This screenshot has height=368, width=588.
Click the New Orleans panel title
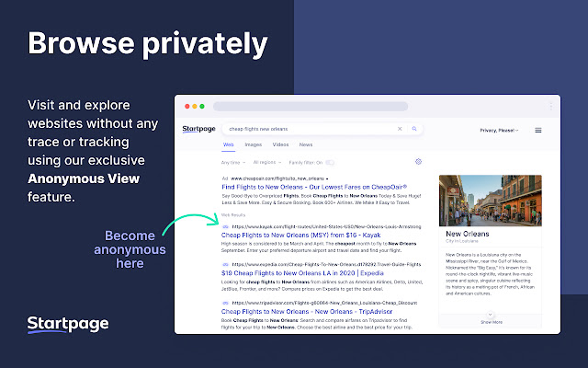coord(468,234)
